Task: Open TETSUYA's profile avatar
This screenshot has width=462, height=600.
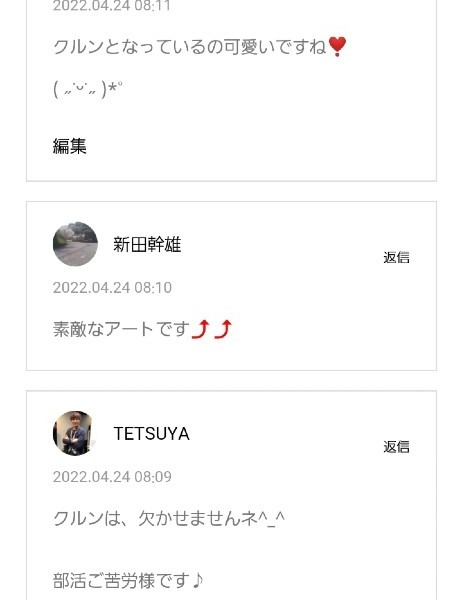Action: point(75,433)
